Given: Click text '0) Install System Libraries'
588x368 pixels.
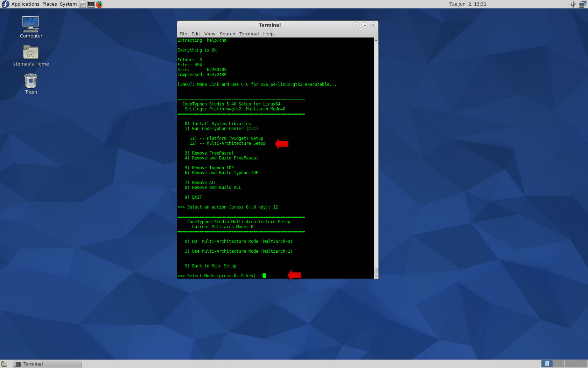Looking at the screenshot, I should 218,124.
